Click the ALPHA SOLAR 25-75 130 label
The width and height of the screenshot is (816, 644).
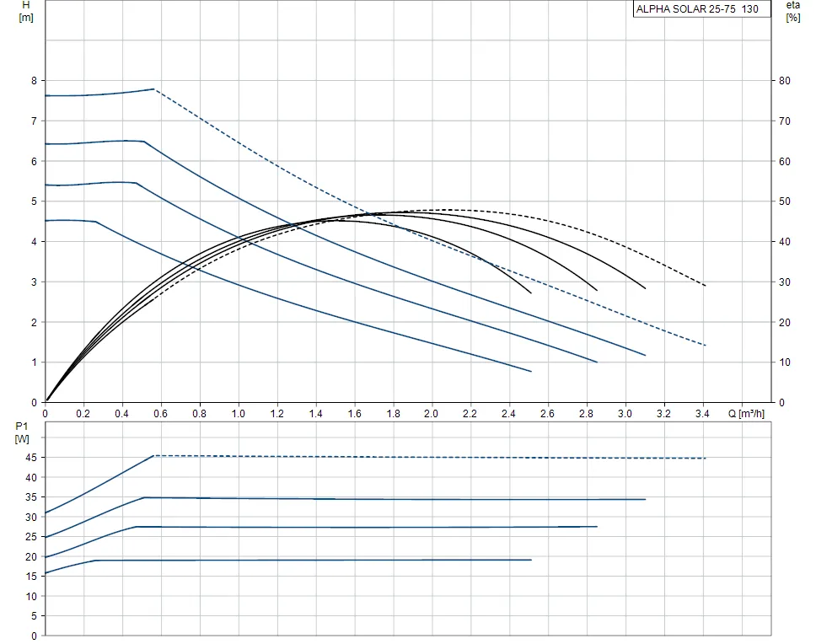click(x=701, y=10)
